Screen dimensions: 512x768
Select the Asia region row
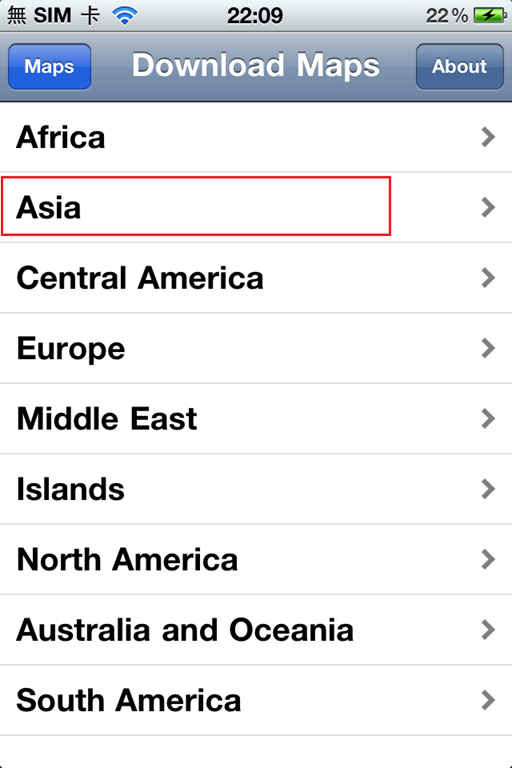pos(256,208)
